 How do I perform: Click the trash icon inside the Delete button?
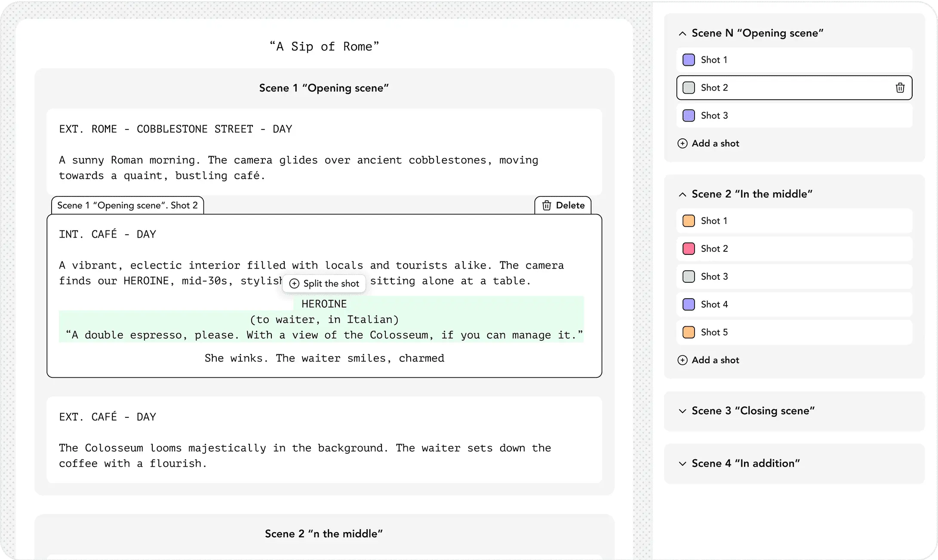pyautogui.click(x=547, y=205)
